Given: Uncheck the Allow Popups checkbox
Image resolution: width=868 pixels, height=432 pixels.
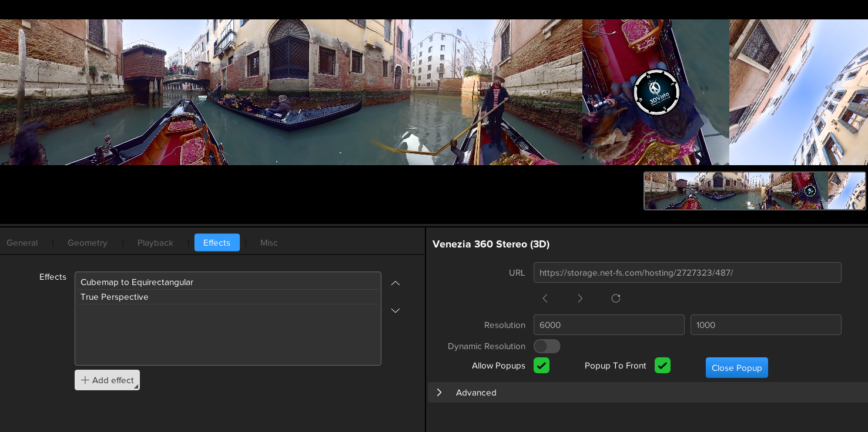Looking at the screenshot, I should (541, 366).
